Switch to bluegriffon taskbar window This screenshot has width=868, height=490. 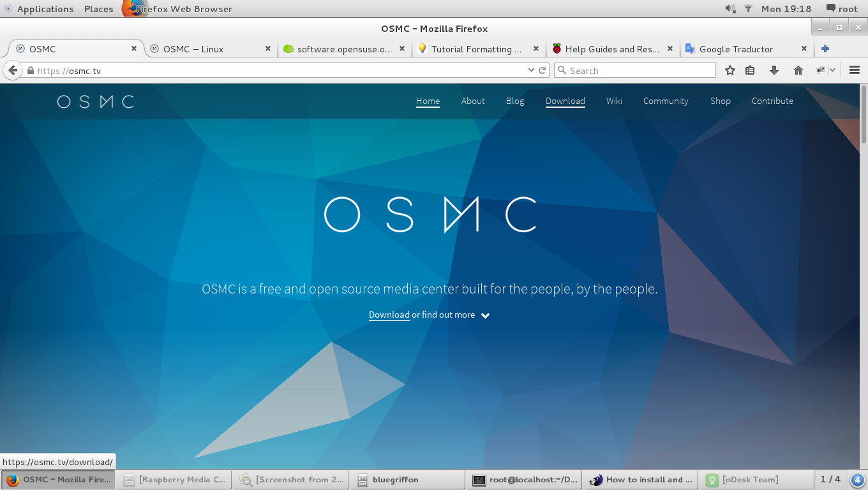[408, 480]
